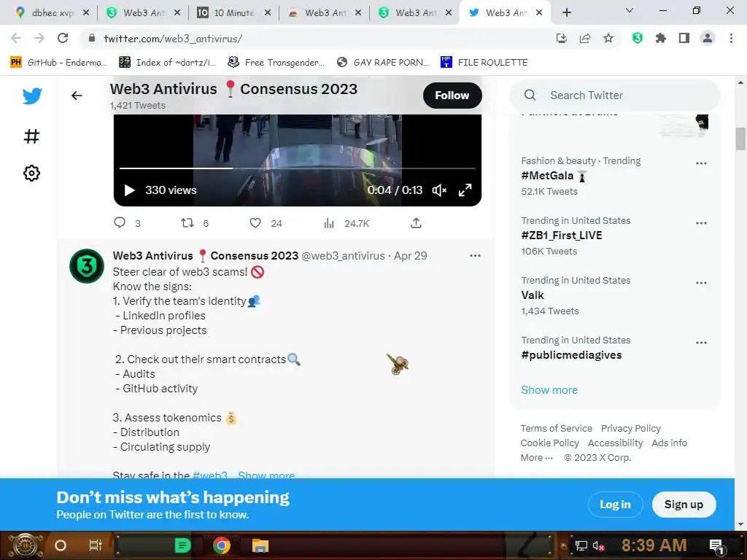747x560 pixels.
Task: Switch to second Web3 Ant browser tab
Action: (325, 13)
